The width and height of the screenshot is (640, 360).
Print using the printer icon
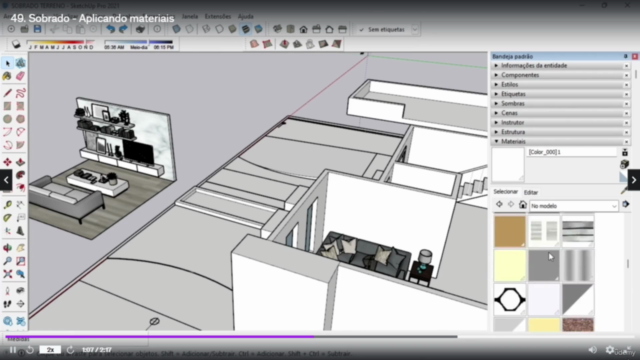click(140, 29)
